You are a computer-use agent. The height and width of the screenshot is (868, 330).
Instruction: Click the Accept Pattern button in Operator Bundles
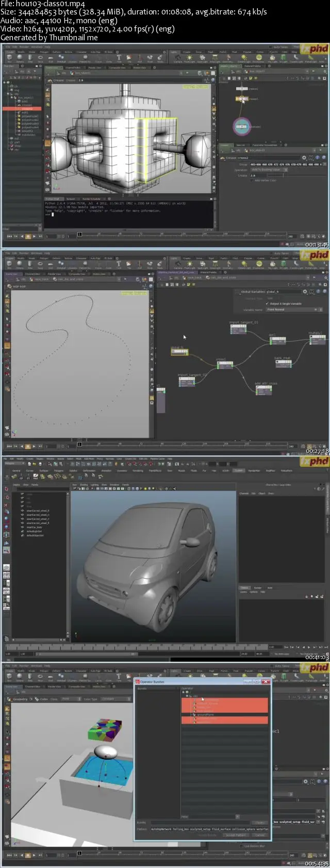[236, 835]
